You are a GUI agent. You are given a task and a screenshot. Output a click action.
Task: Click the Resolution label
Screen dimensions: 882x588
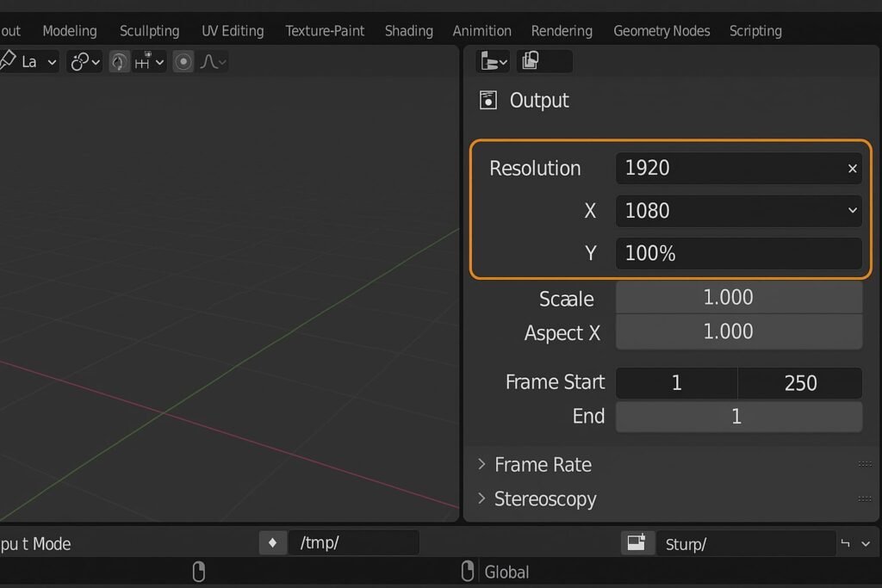[x=535, y=169]
